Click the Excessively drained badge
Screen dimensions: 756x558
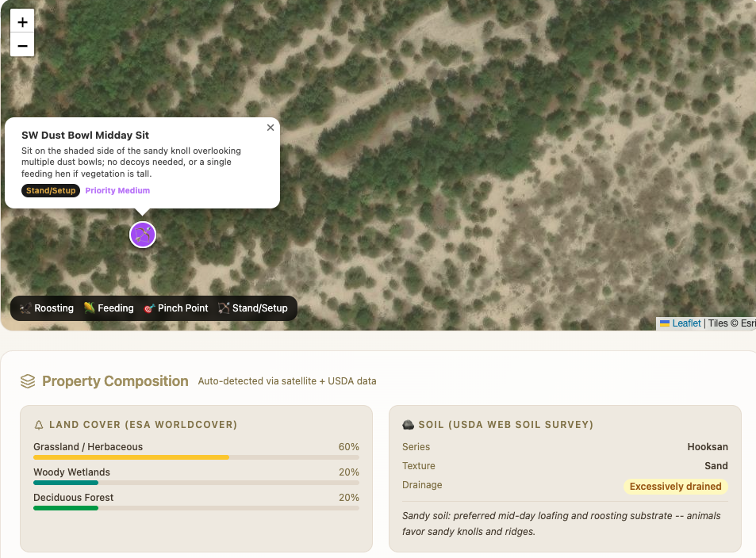pyautogui.click(x=676, y=486)
